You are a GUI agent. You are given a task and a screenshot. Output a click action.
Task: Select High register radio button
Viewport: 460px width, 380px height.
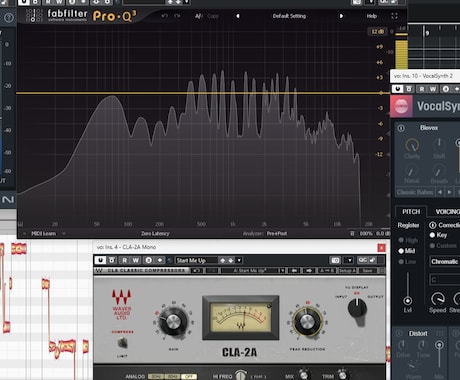click(401, 240)
